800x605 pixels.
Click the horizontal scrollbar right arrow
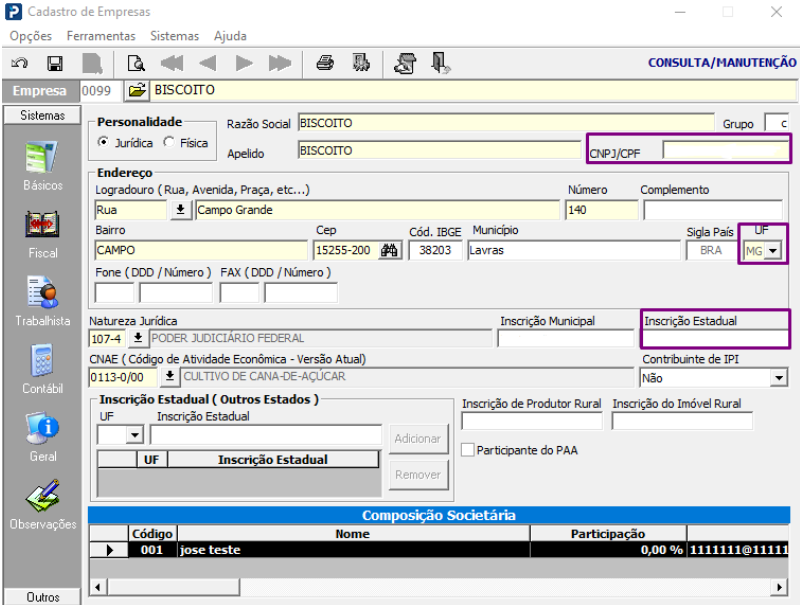pos(778,586)
